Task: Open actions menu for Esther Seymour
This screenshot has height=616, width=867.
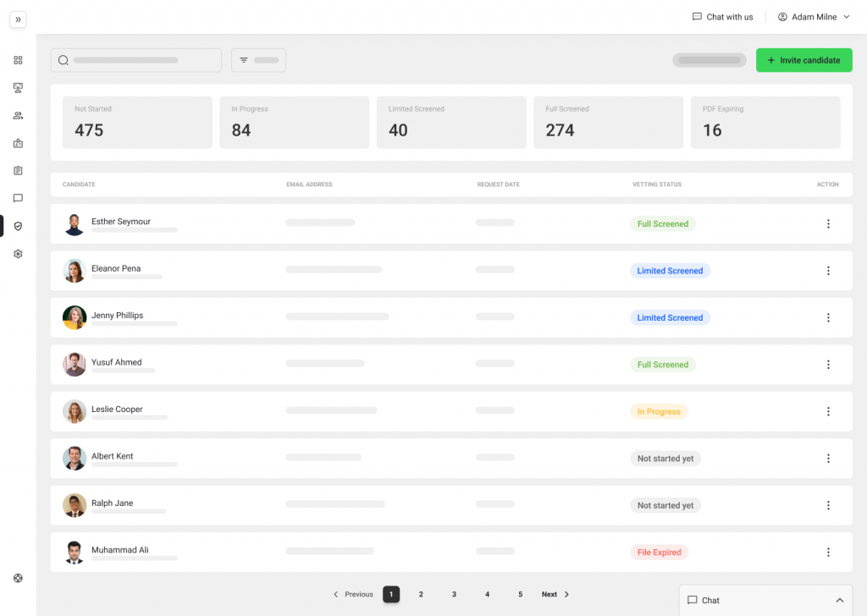Action: click(828, 224)
